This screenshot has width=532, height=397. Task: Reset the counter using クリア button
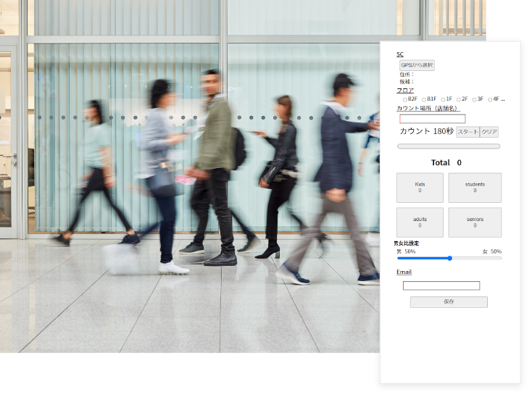coord(489,132)
